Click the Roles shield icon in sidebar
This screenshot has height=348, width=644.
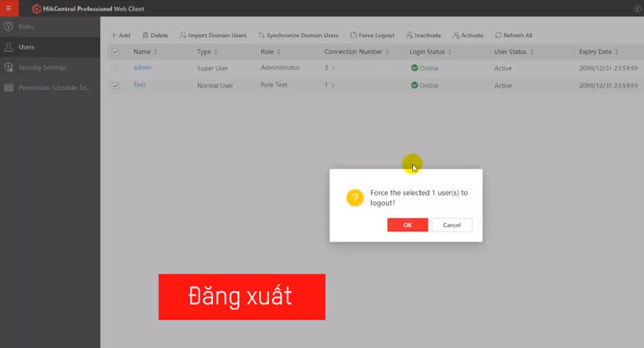[8, 27]
